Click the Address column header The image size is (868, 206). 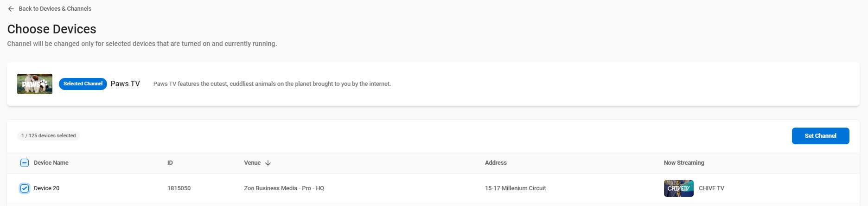pos(496,163)
